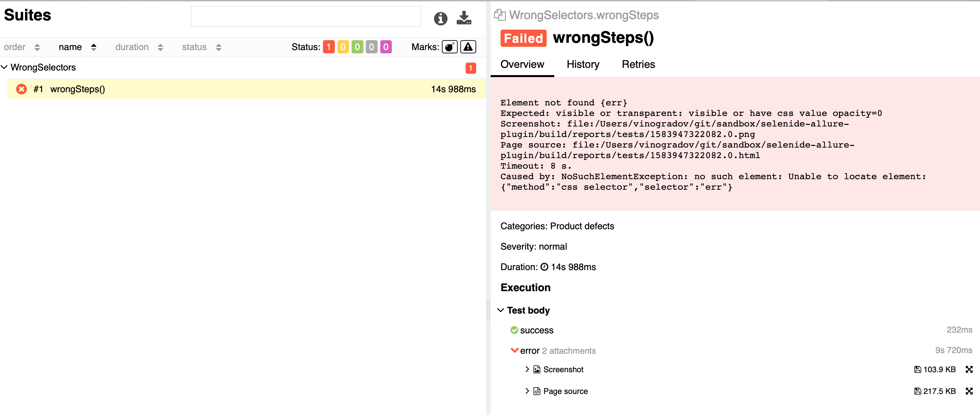This screenshot has height=415, width=980.
Task: Click the Page source code file icon
Action: pyautogui.click(x=536, y=391)
